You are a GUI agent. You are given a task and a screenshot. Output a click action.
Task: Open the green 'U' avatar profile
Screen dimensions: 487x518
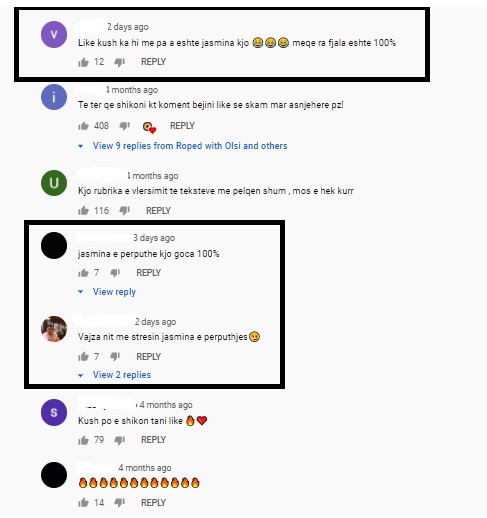[x=54, y=183]
